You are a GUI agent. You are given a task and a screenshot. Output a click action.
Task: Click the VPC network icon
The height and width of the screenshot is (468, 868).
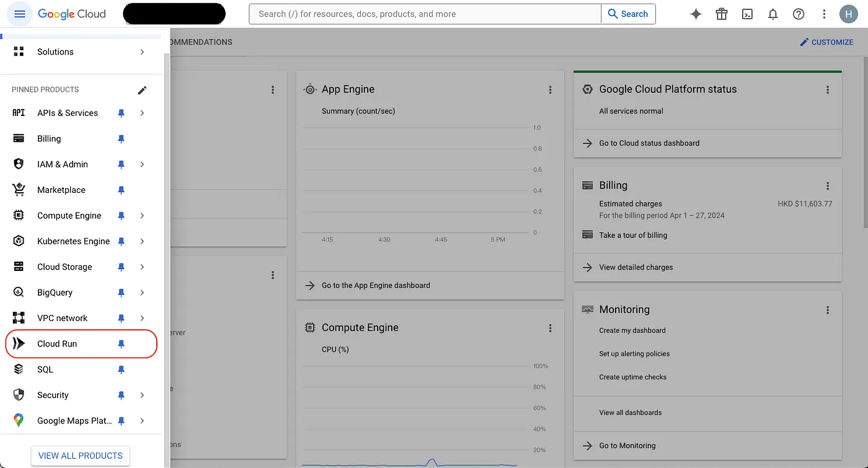coord(19,318)
